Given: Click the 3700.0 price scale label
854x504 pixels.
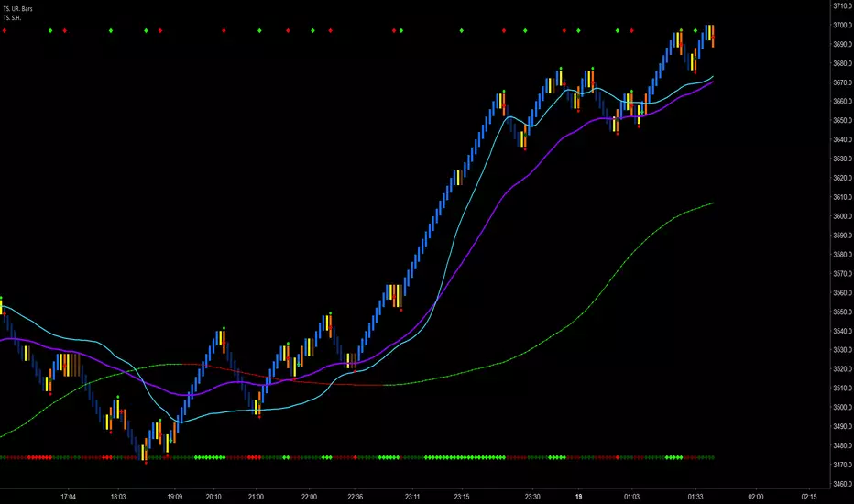Looking at the screenshot, I should [843, 25].
